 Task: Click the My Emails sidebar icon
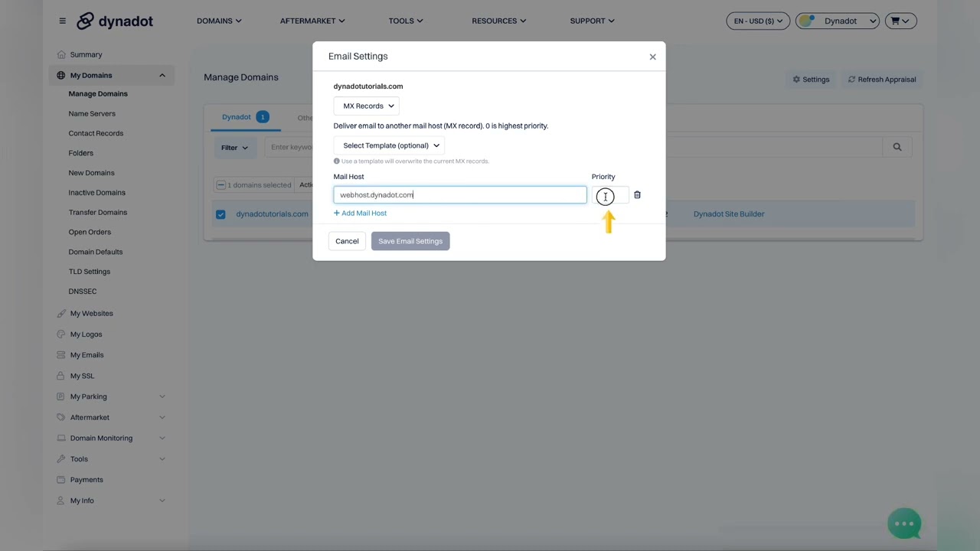coord(61,355)
